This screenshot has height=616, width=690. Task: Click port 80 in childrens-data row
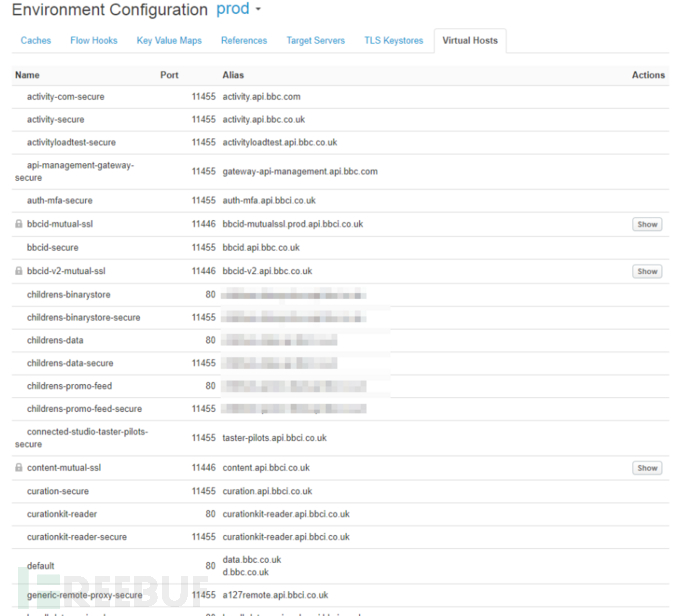tap(210, 341)
